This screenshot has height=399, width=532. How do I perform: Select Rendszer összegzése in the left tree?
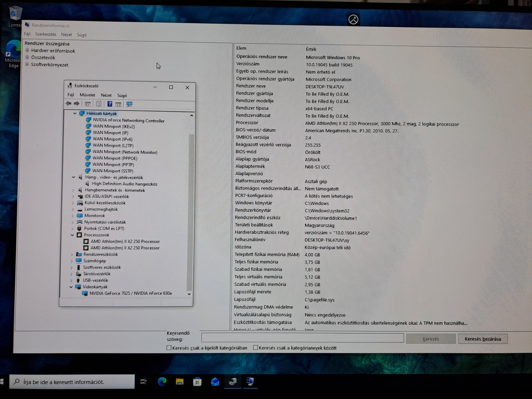[47, 43]
